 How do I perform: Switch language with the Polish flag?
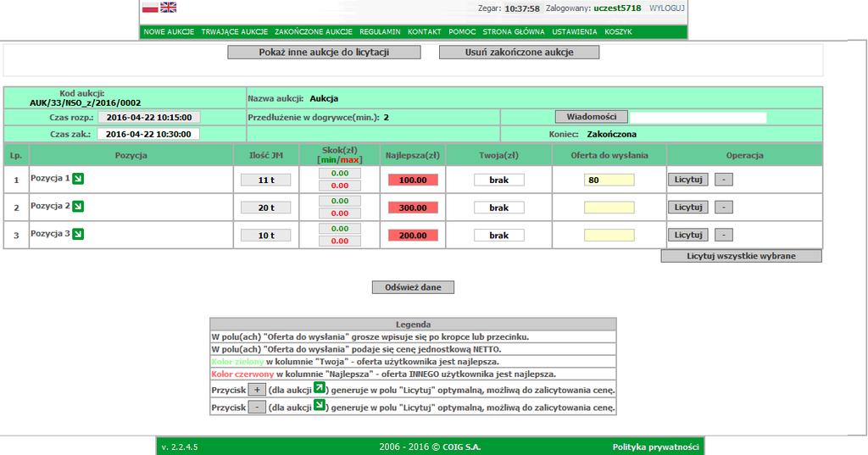tap(150, 7)
